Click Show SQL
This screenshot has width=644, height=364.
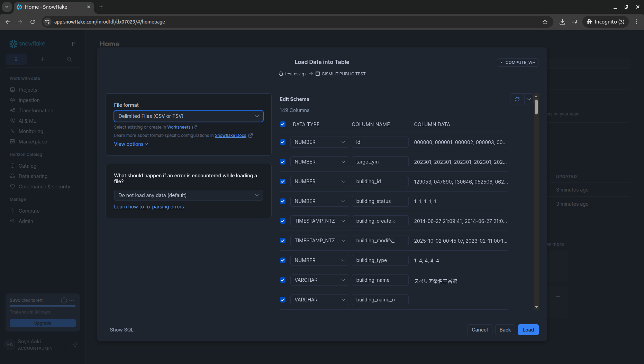click(121, 330)
